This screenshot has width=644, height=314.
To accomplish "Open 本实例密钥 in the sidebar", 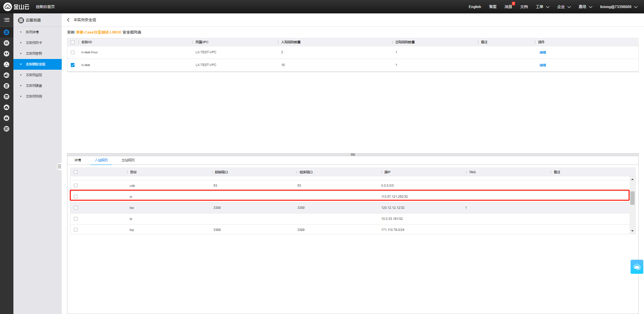I will click(x=34, y=54).
